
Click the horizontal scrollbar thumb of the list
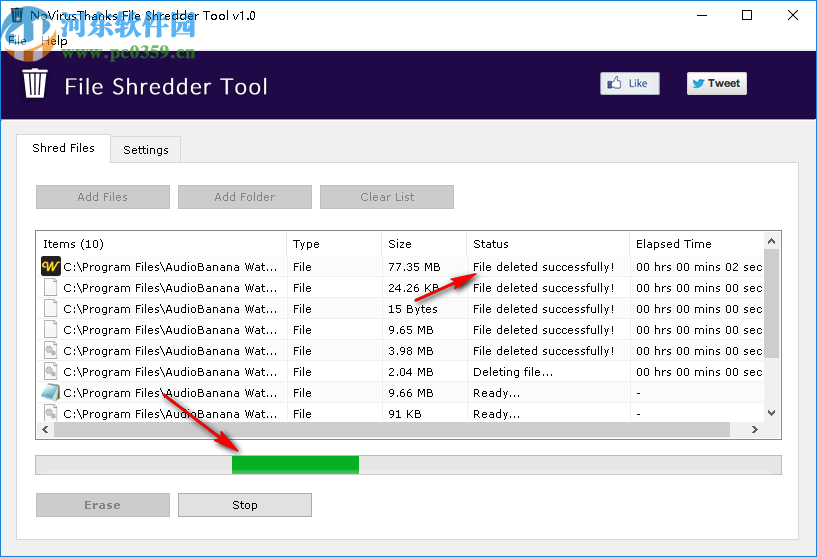coord(392,429)
